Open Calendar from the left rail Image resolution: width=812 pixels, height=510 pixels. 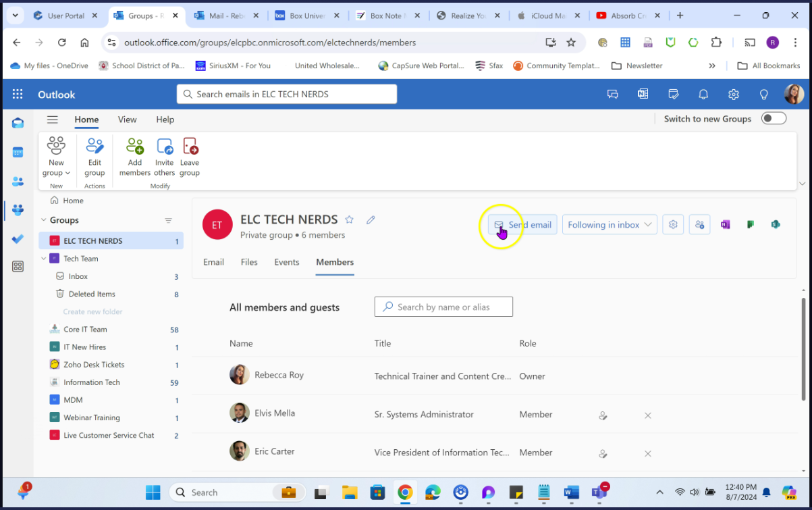pyautogui.click(x=18, y=152)
